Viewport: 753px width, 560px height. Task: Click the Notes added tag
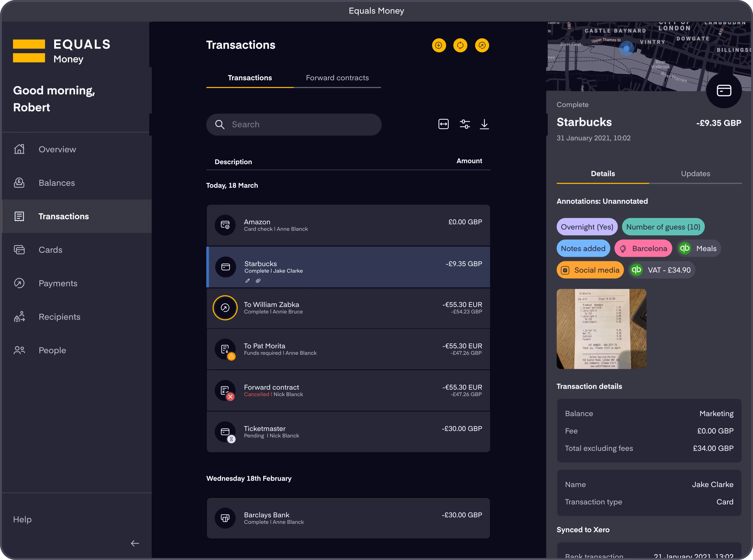[x=583, y=249]
